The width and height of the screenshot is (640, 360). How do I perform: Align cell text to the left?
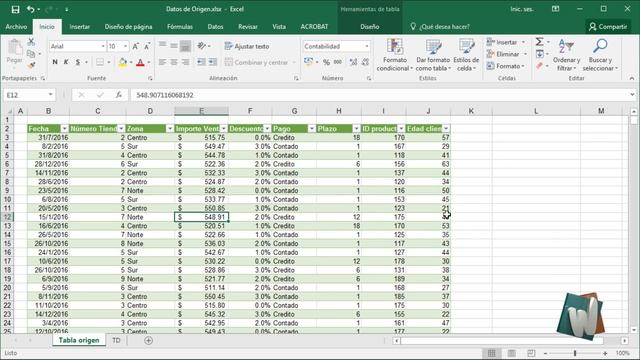click(162, 62)
